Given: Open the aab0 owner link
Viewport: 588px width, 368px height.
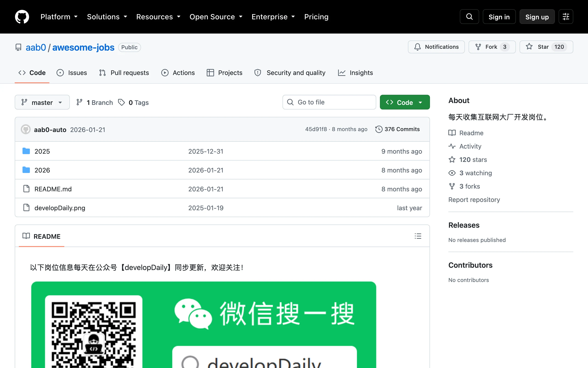Looking at the screenshot, I should [x=36, y=47].
